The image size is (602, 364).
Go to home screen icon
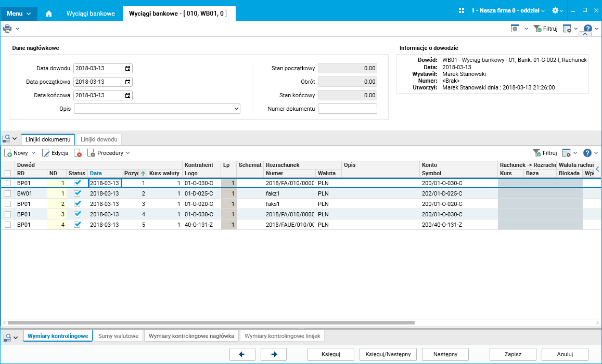(x=49, y=14)
